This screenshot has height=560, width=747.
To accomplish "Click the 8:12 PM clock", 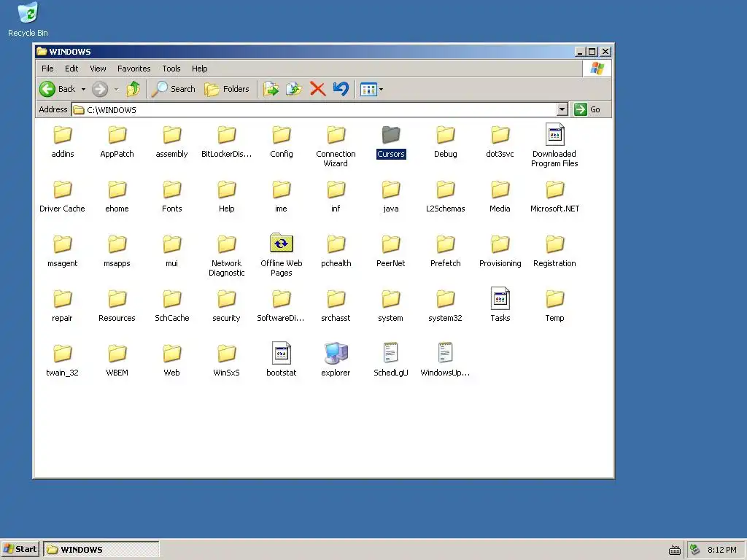I will (x=721, y=550).
